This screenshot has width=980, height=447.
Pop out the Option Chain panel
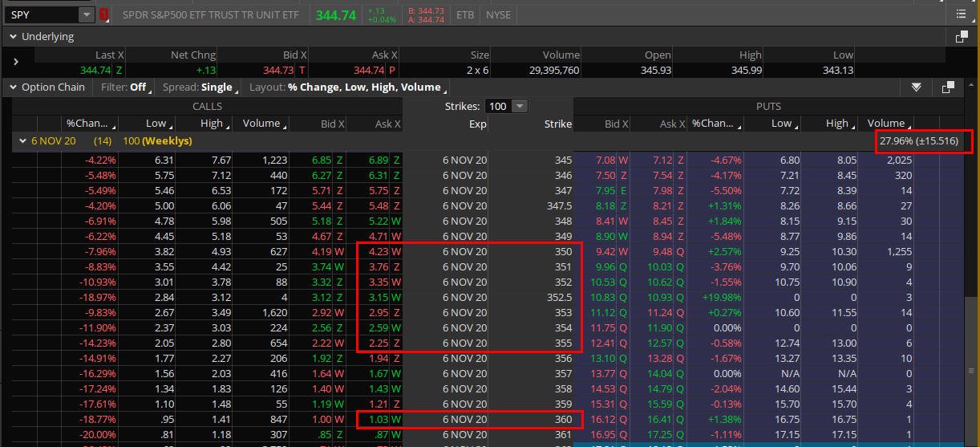(948, 87)
